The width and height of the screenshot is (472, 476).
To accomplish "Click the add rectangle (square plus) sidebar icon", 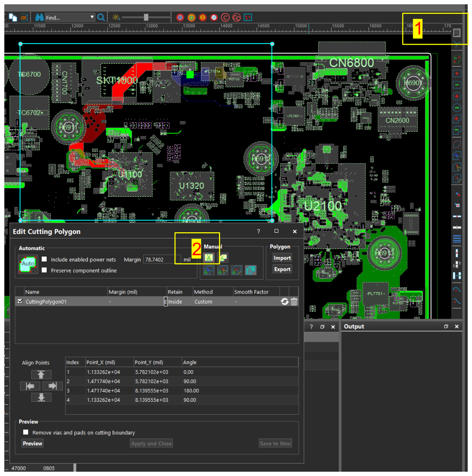I will click(x=457, y=73).
